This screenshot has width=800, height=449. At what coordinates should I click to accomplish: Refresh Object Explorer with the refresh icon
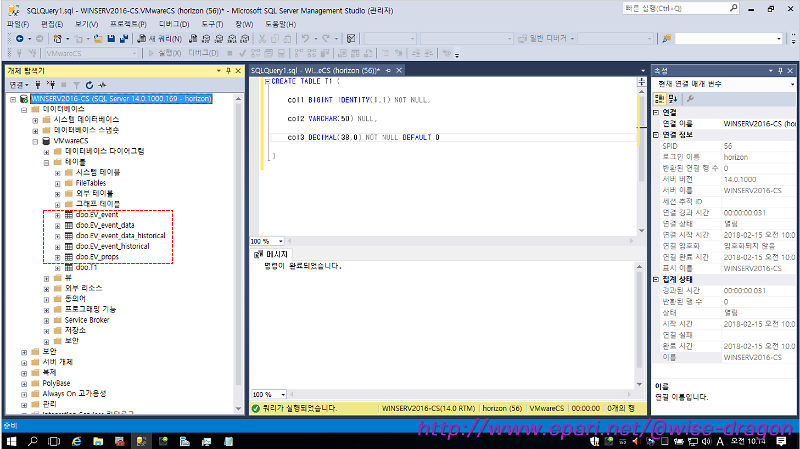tap(89, 85)
